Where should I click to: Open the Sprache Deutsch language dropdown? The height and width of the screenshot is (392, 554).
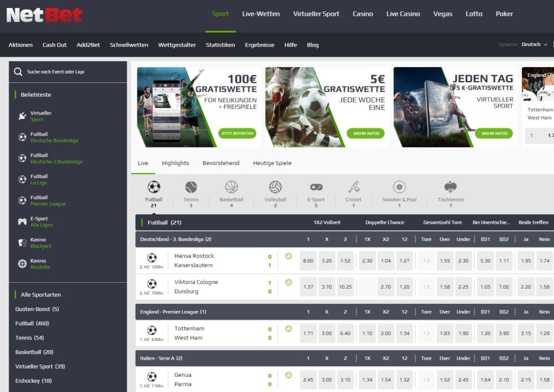[534, 44]
